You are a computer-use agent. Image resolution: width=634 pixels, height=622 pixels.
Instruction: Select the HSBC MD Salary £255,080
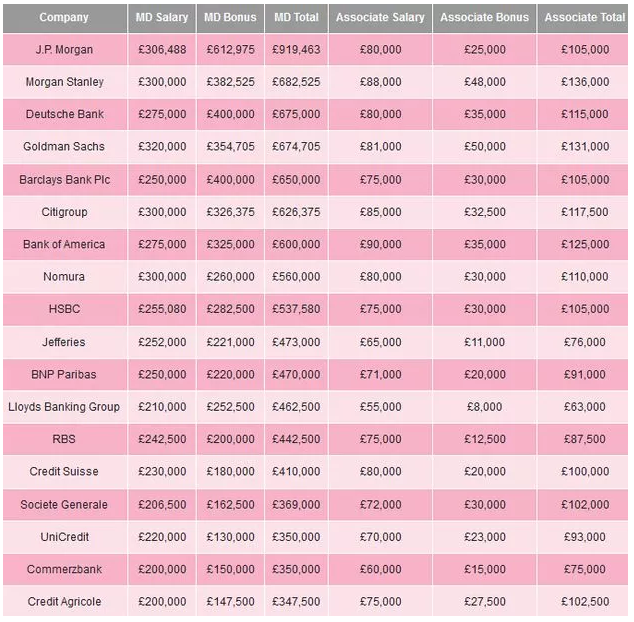pyautogui.click(x=161, y=310)
